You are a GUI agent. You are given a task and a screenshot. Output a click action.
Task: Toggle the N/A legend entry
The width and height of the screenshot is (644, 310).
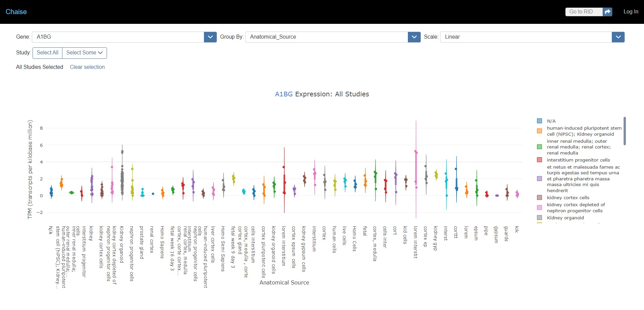pos(551,121)
